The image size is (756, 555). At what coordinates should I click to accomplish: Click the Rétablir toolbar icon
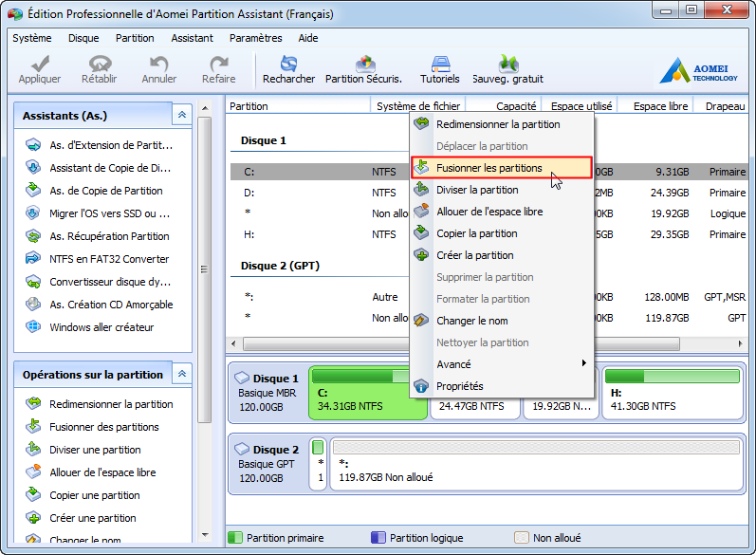[100, 65]
